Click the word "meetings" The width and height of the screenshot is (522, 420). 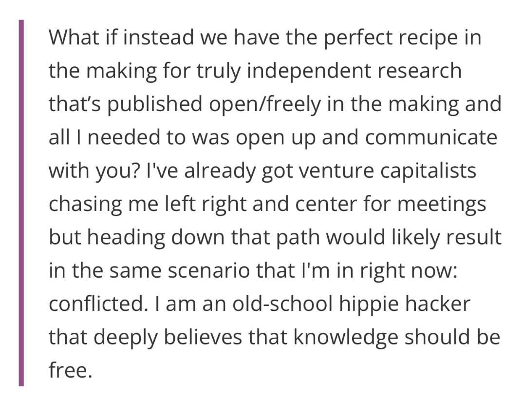(442, 205)
